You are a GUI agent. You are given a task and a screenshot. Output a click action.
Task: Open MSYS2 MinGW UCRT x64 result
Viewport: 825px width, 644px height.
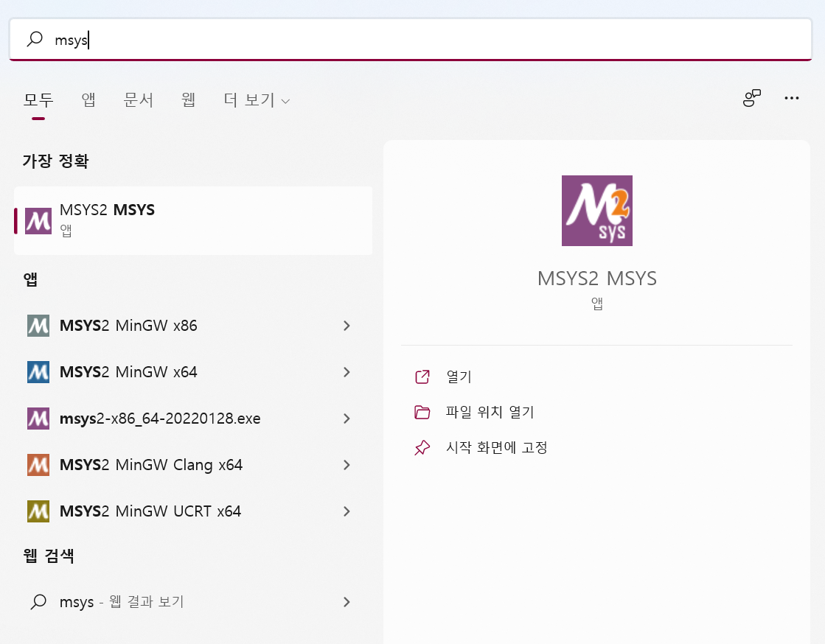193,511
